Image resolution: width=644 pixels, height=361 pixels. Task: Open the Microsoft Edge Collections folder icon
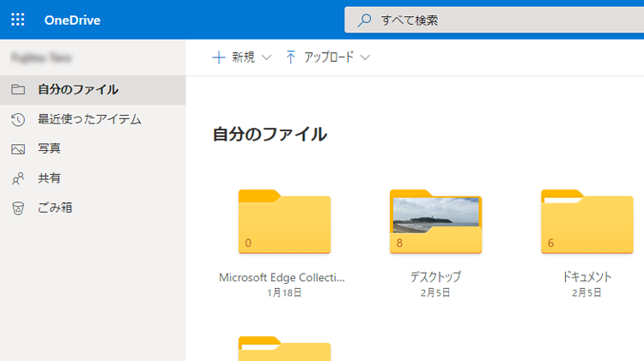(x=284, y=221)
